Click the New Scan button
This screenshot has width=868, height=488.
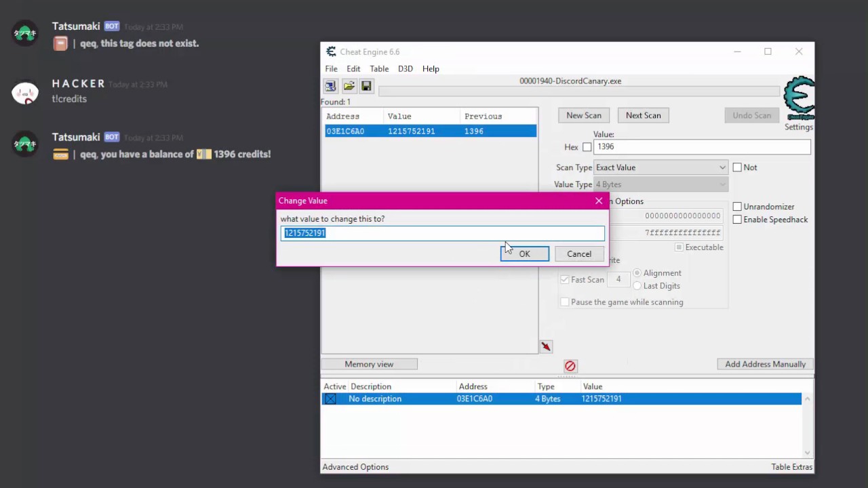click(584, 115)
